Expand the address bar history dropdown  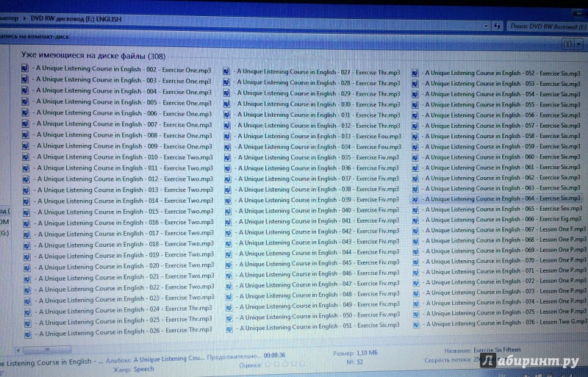tap(486, 26)
